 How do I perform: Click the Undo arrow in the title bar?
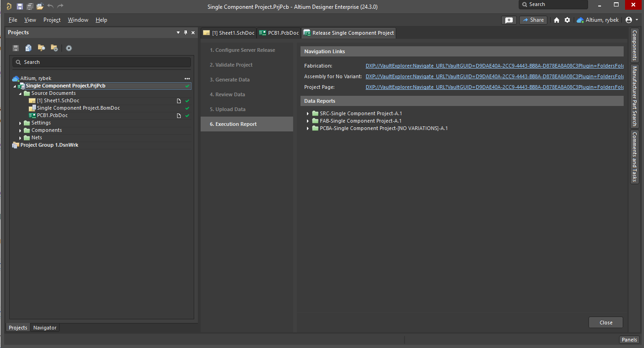50,6
